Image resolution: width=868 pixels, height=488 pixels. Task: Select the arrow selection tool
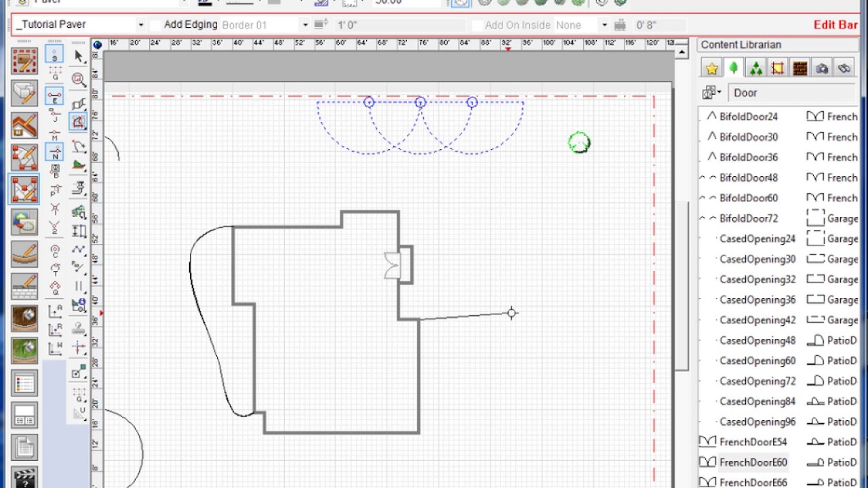click(79, 57)
